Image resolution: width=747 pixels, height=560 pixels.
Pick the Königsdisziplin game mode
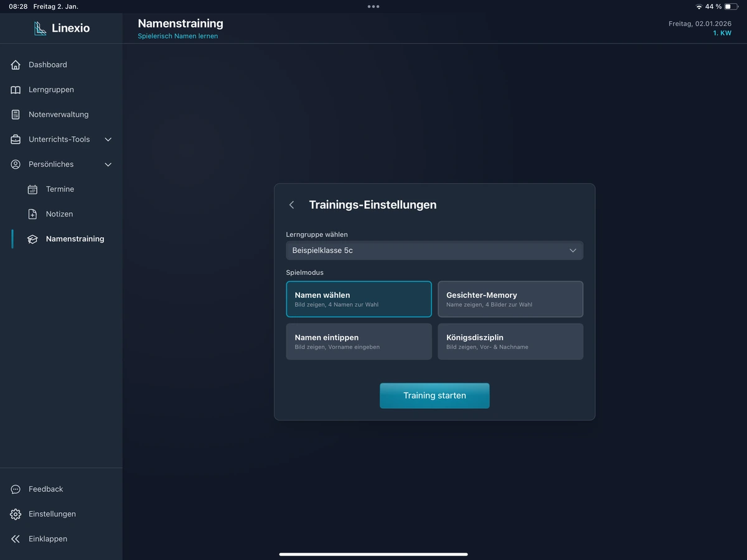point(510,342)
